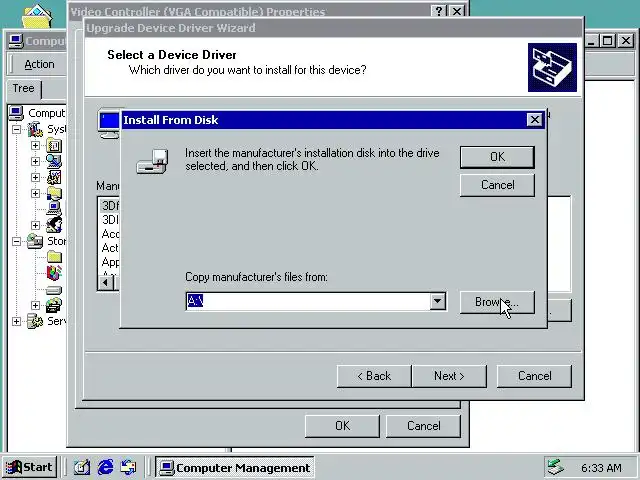Click OK in Install From Disk dialog

497,157
